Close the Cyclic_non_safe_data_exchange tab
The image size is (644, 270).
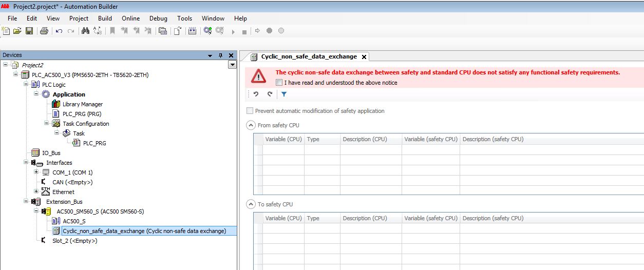tap(364, 57)
